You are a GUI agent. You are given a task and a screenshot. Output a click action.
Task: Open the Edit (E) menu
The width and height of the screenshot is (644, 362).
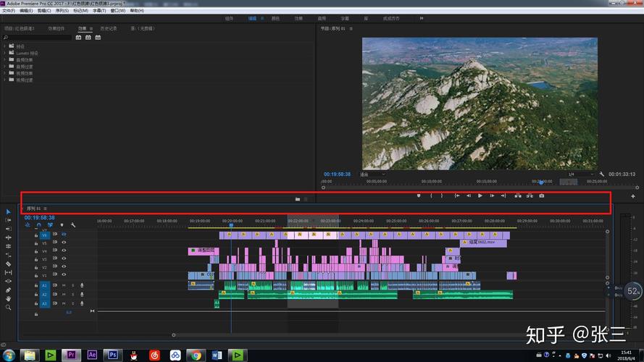pos(26,11)
